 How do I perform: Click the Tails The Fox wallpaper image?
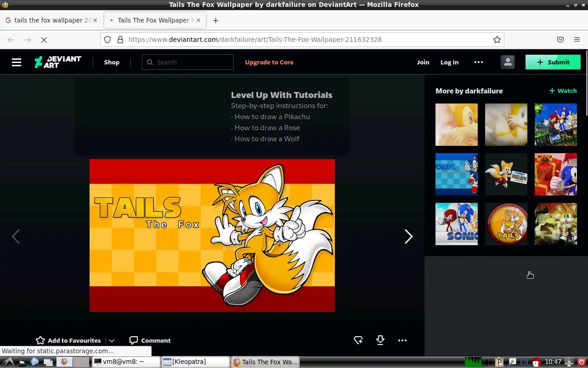pos(212,236)
